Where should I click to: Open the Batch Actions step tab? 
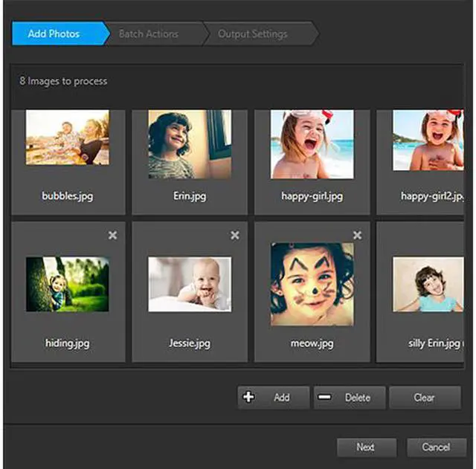(149, 33)
